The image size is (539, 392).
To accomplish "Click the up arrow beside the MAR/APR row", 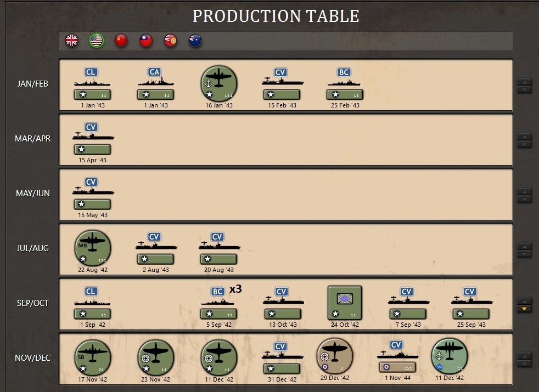I will click(x=524, y=136).
